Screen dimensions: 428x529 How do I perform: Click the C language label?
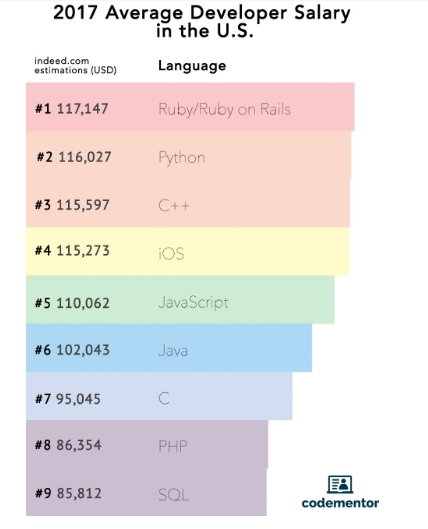164,399
